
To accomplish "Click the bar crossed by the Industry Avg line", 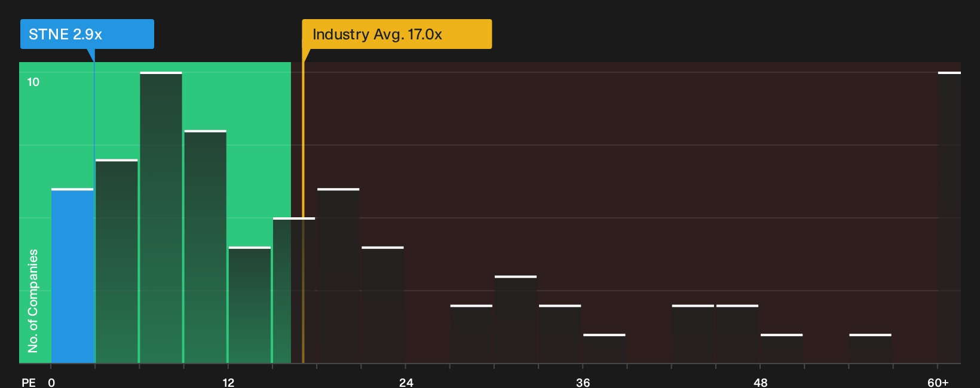I will pyautogui.click(x=293, y=290).
